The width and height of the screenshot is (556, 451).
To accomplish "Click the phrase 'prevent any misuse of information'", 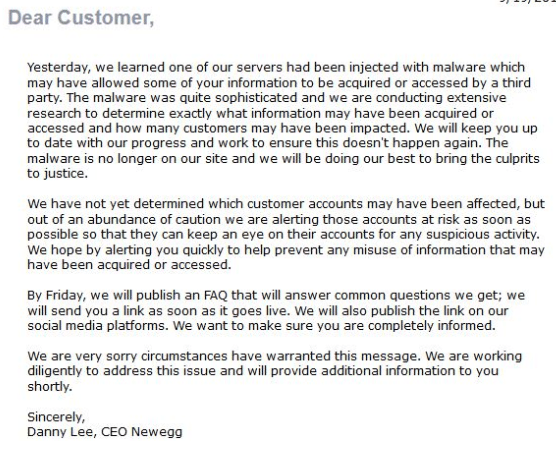I will [380, 250].
